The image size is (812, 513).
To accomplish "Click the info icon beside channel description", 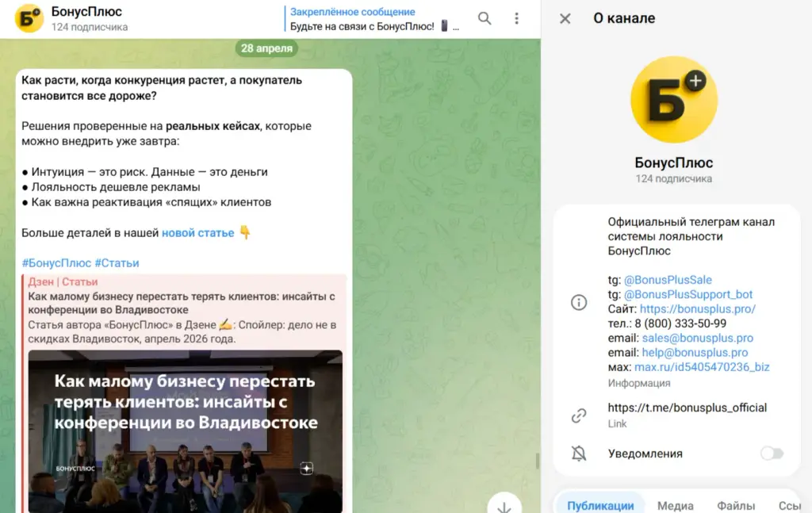I will 578,302.
